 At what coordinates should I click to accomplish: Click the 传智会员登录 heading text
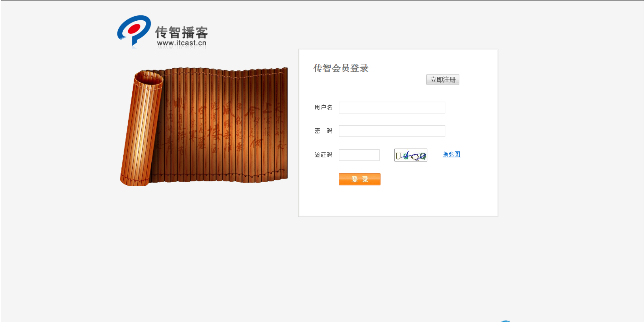pyautogui.click(x=341, y=68)
